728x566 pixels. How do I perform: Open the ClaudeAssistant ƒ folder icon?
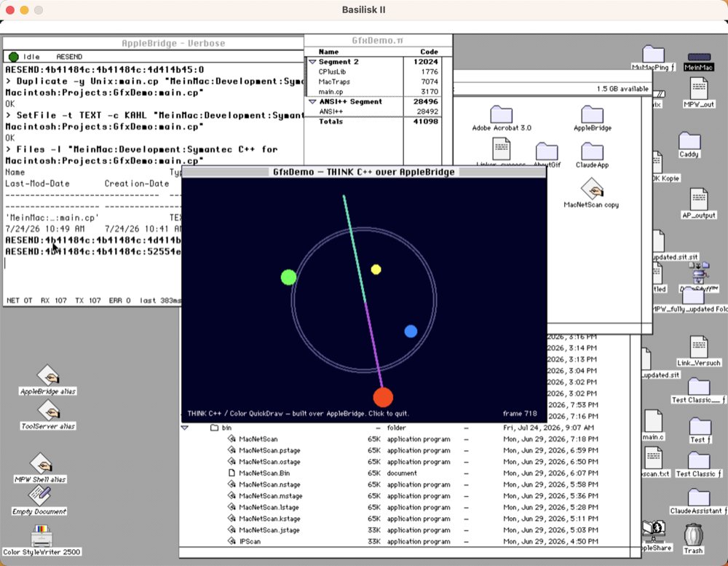click(699, 498)
